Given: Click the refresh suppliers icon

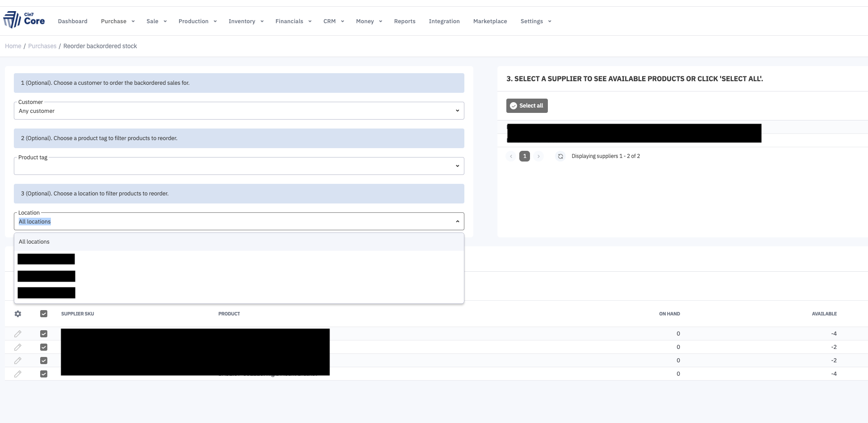Looking at the screenshot, I should point(560,156).
